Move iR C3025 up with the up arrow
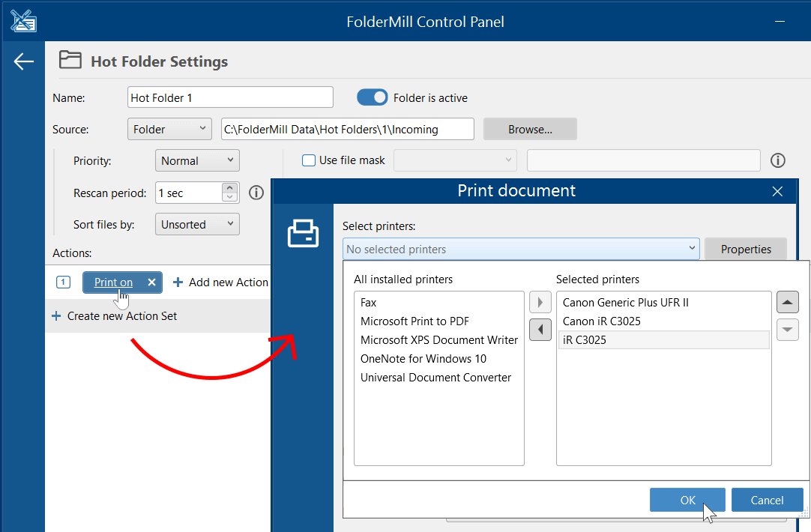 click(787, 303)
